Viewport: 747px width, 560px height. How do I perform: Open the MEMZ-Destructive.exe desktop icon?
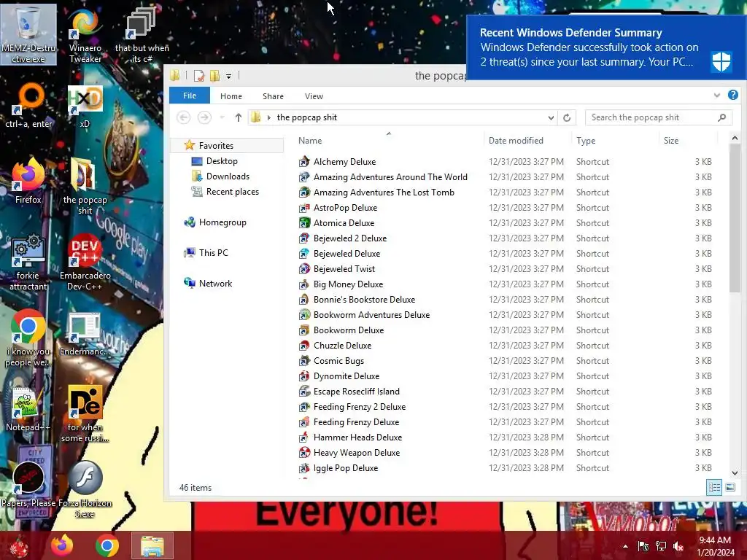pyautogui.click(x=28, y=34)
